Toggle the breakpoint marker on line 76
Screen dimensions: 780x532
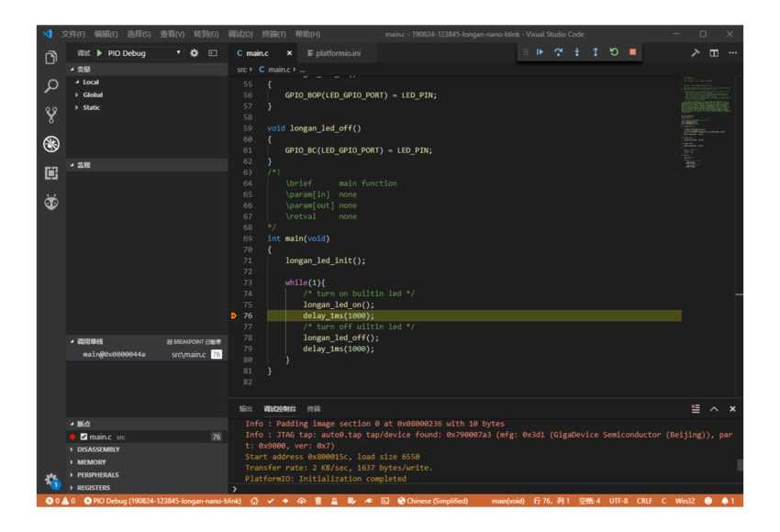(234, 316)
